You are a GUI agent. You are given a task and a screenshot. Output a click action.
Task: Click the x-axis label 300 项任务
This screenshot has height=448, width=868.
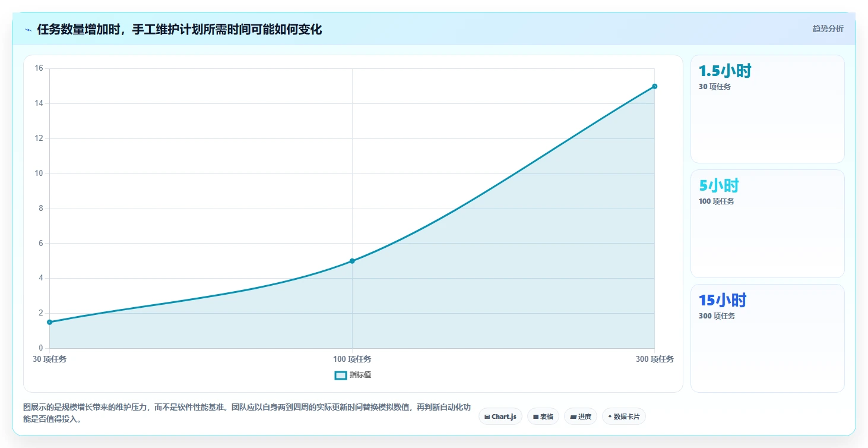pos(655,359)
